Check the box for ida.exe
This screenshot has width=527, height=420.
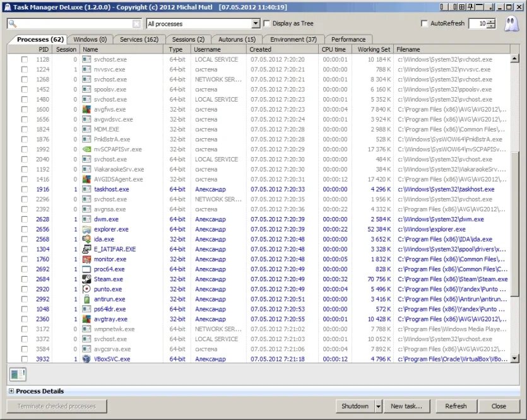[24, 239]
